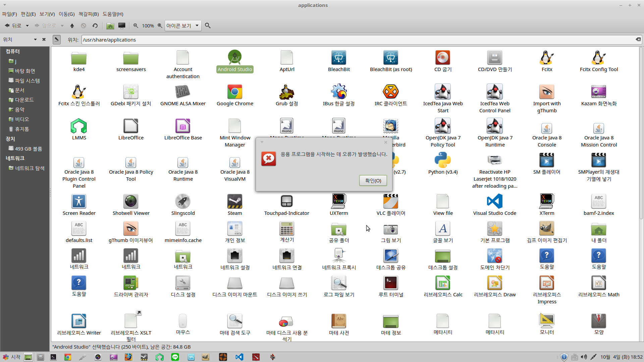Click the Kazam 화면녹화 icon

[599, 92]
